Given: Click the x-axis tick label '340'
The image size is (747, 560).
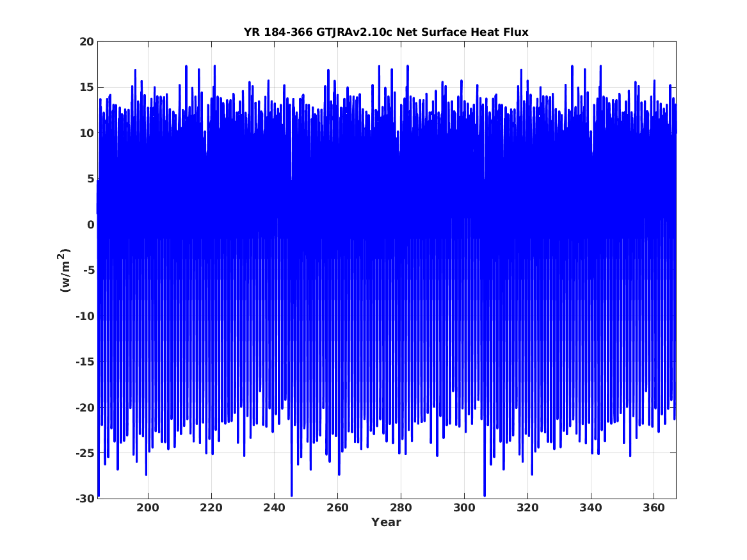Looking at the screenshot, I should click(x=591, y=508).
